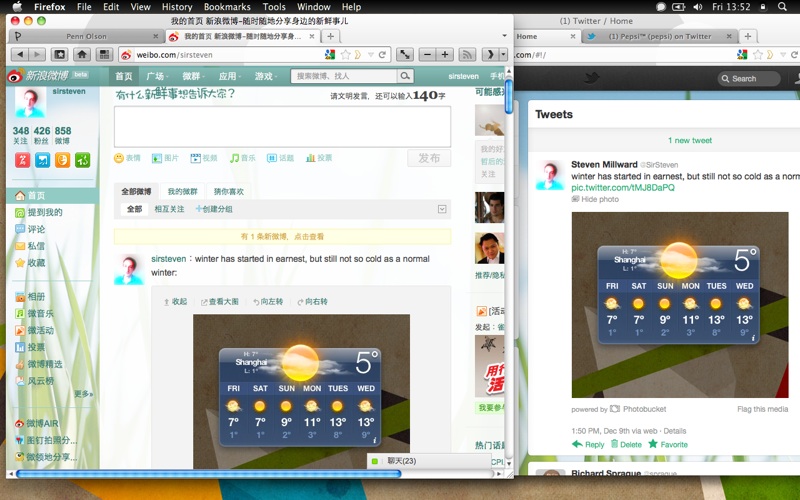Focus the weibo search field

tap(344, 76)
